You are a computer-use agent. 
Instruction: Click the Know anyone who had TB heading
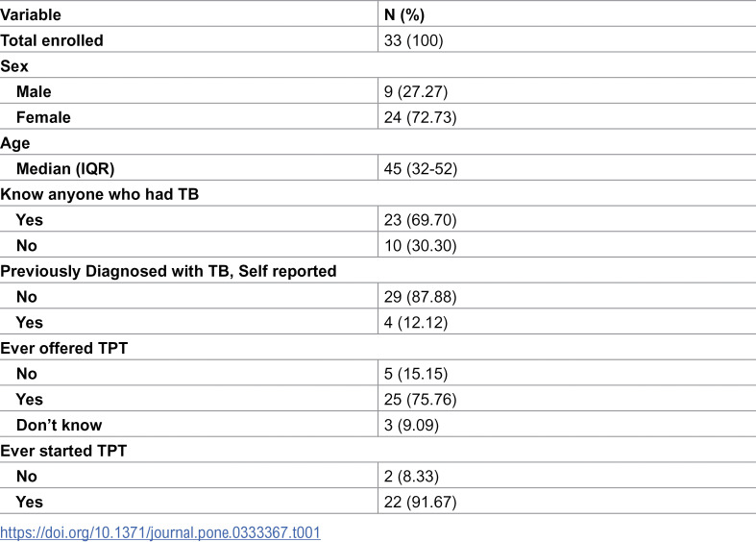coord(99,194)
